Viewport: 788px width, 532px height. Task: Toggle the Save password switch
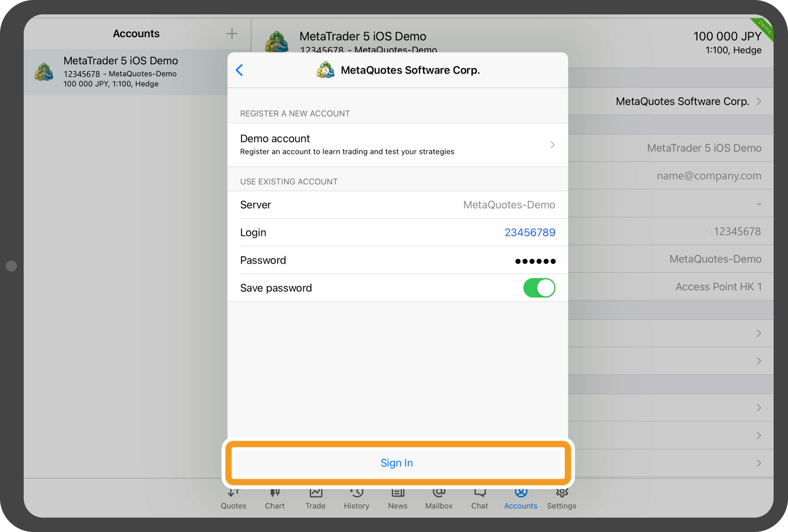(x=539, y=288)
